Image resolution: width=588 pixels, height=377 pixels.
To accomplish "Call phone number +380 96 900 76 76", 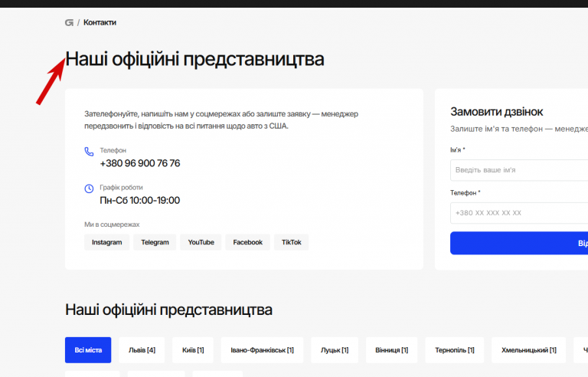I will (x=140, y=163).
